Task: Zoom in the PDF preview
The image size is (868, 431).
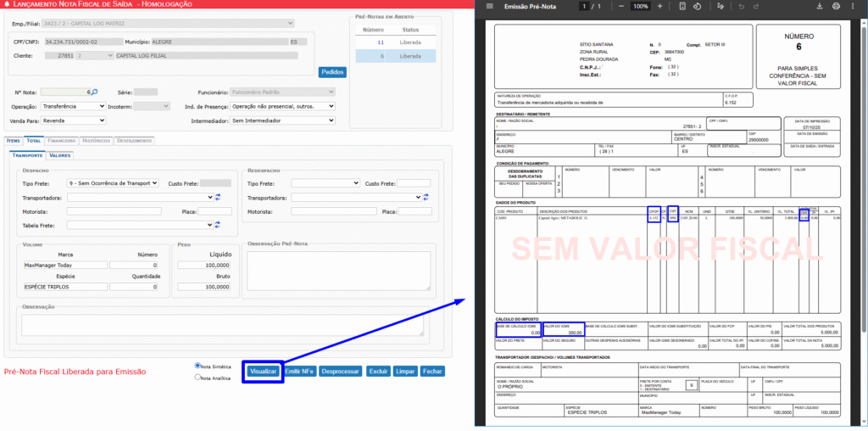Action: pos(660,6)
